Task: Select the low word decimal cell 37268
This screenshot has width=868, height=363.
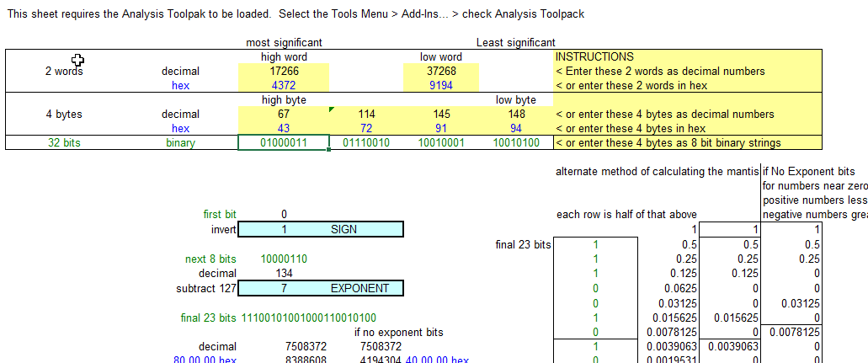Action: (441, 72)
